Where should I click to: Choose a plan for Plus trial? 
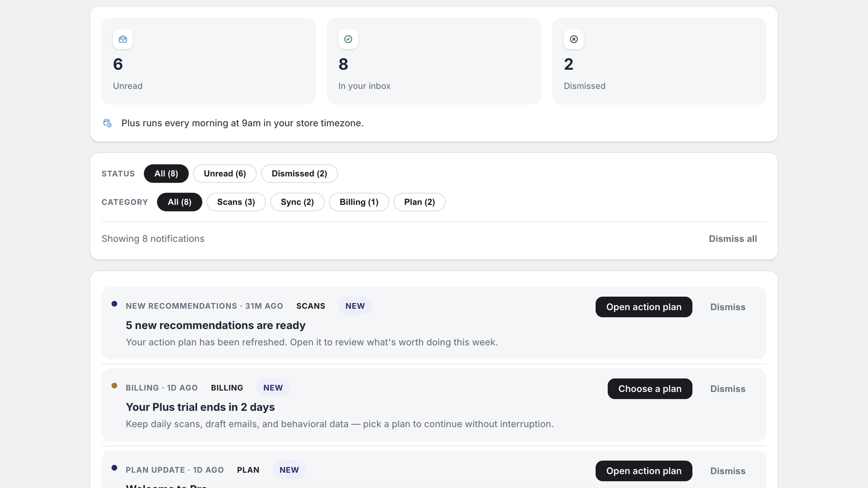coord(650,389)
